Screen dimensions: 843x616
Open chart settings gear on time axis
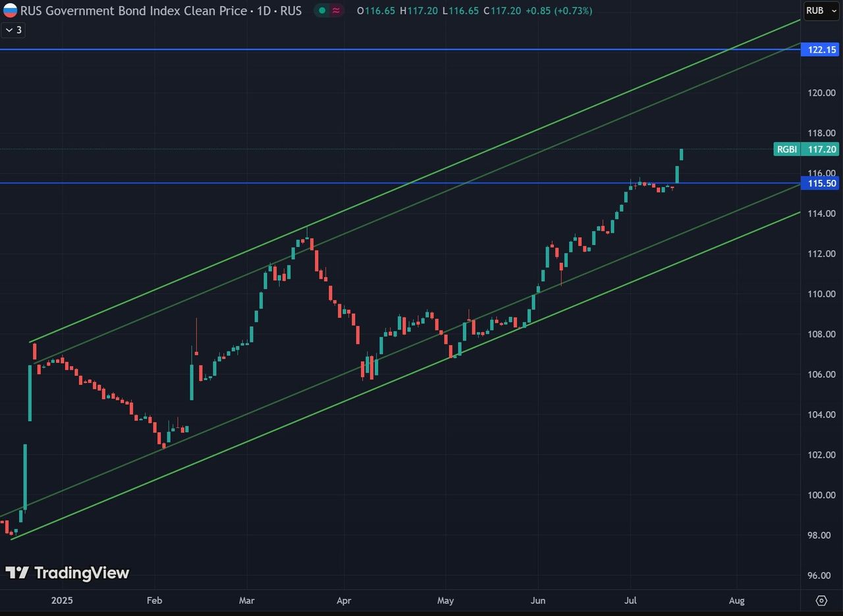click(x=821, y=600)
